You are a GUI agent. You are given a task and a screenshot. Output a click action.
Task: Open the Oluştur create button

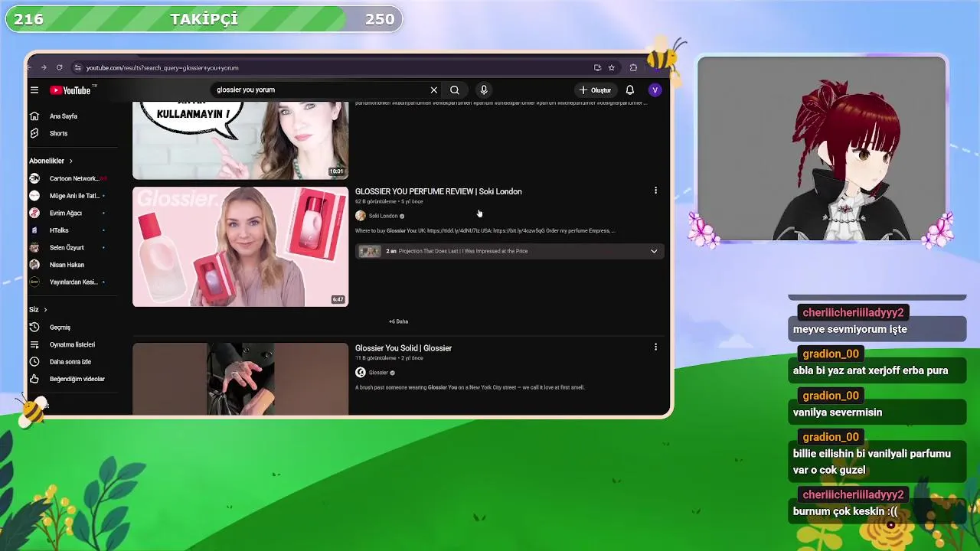(595, 90)
